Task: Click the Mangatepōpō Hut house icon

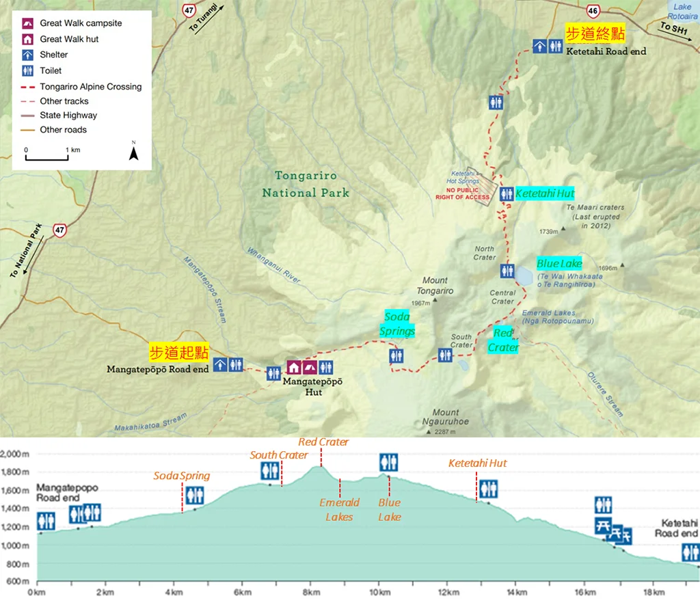Action: [x=293, y=367]
